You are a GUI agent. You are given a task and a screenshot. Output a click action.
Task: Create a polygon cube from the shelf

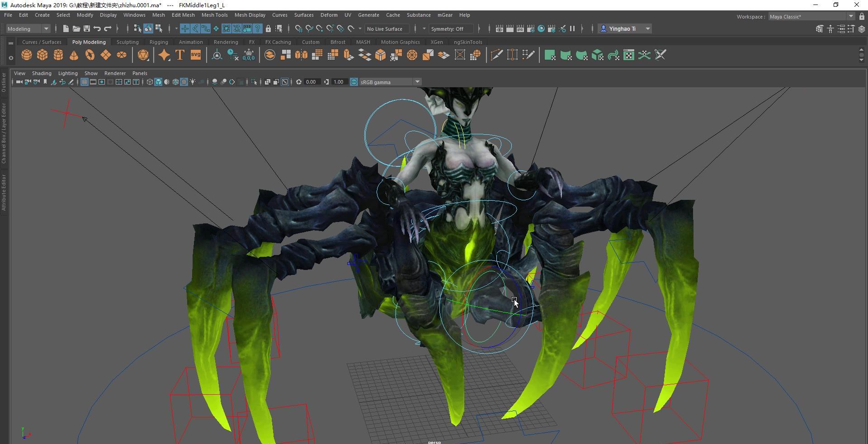[42, 55]
